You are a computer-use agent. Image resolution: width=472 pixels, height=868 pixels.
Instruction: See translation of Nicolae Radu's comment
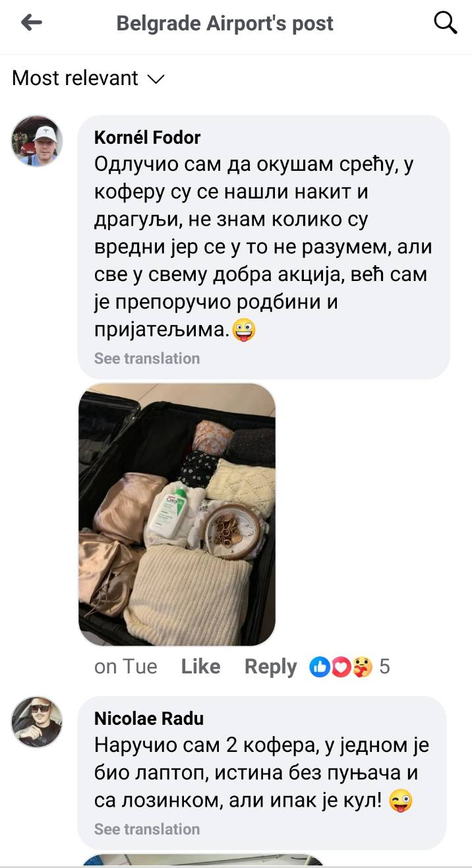[x=146, y=829]
